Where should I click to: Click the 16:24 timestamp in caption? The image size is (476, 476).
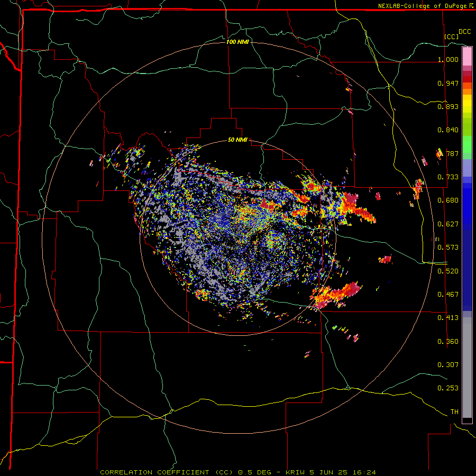(x=364, y=472)
